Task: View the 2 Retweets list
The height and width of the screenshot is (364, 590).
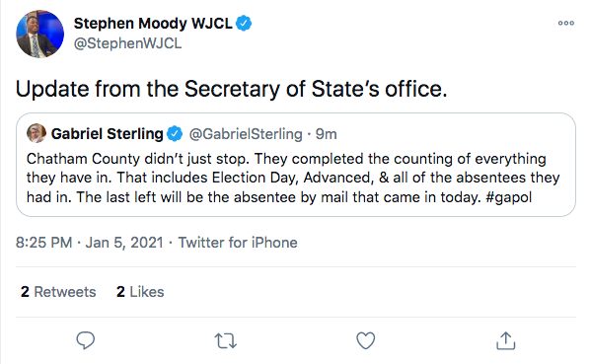Action: (58, 292)
